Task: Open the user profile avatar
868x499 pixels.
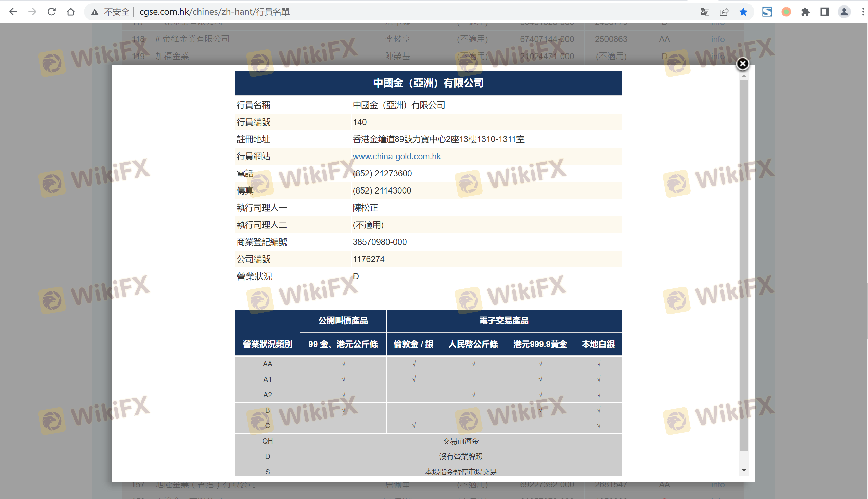Action: 844,12
